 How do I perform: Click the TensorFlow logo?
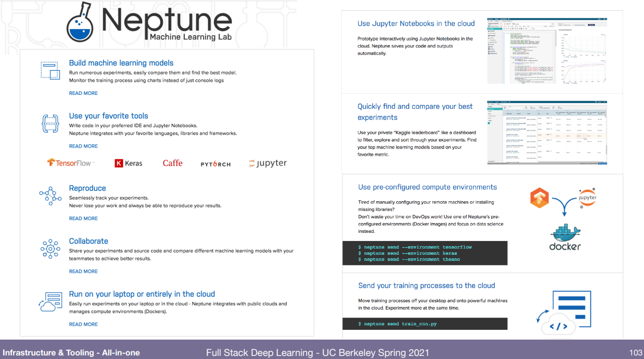tap(70, 163)
